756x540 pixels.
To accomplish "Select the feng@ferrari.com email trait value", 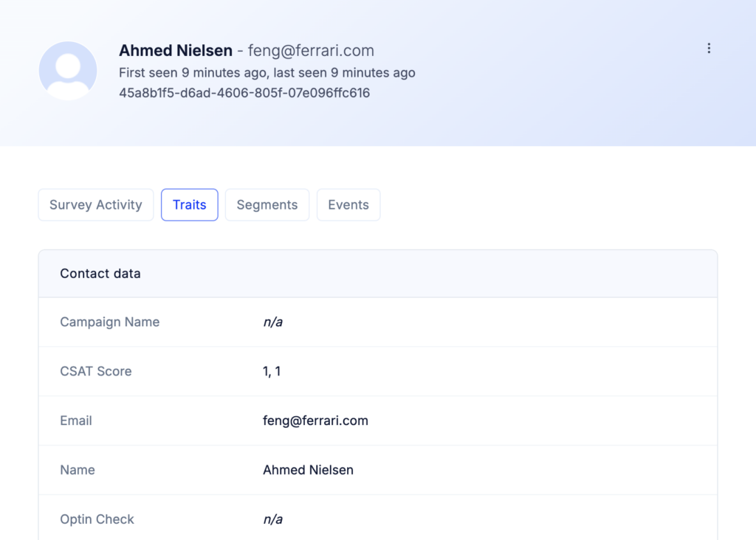I will 315,420.
